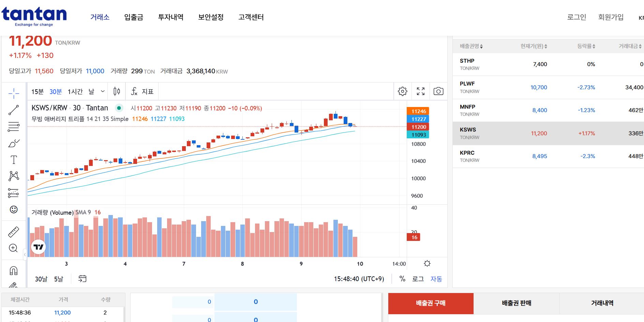Select the brush drawing tool
This screenshot has height=322, width=644.
coord(14,143)
